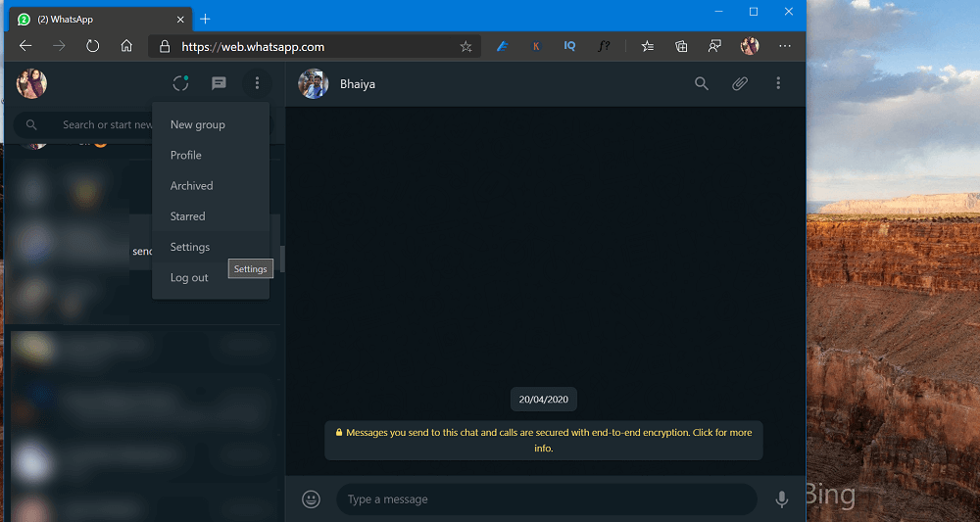The image size is (980, 522).
Task: Open the attach paperclip in chat header
Action: [740, 83]
